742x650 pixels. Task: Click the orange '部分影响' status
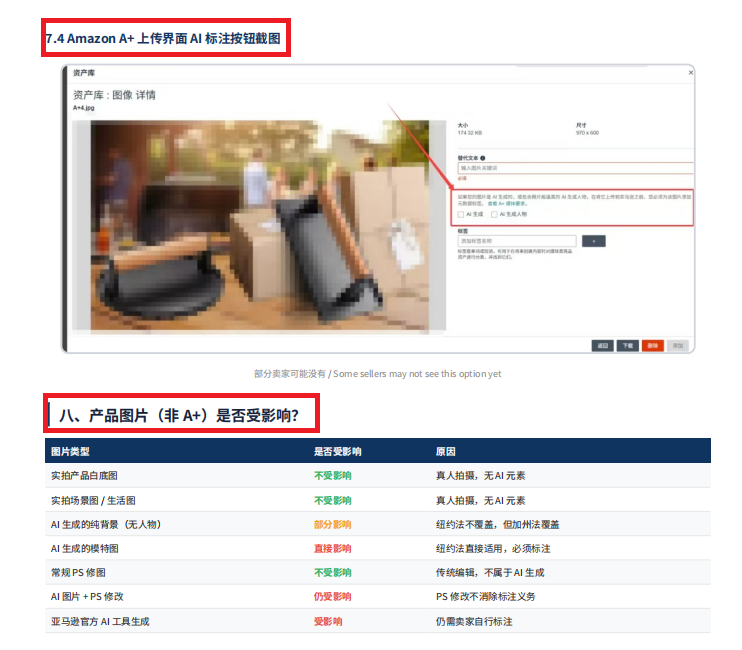click(333, 524)
